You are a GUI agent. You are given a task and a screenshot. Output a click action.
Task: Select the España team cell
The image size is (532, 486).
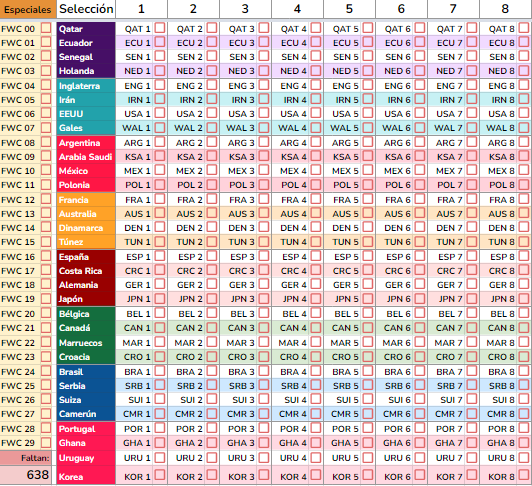click(86, 257)
